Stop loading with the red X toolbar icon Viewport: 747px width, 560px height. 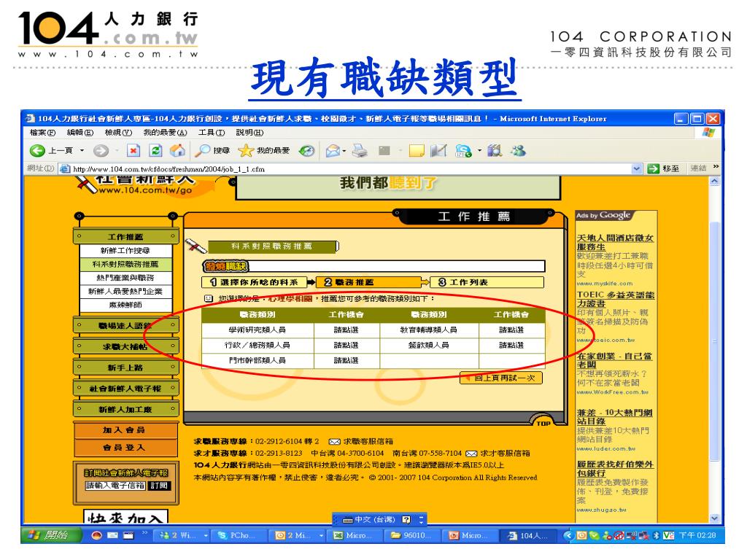pyautogui.click(x=133, y=151)
